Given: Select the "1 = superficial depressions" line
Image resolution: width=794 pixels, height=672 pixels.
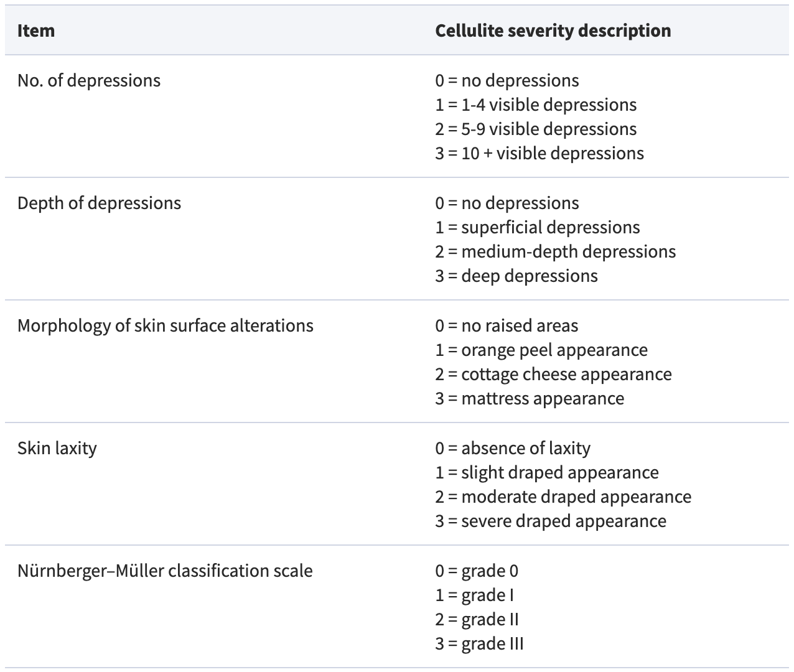Looking at the screenshot, I should (538, 227).
